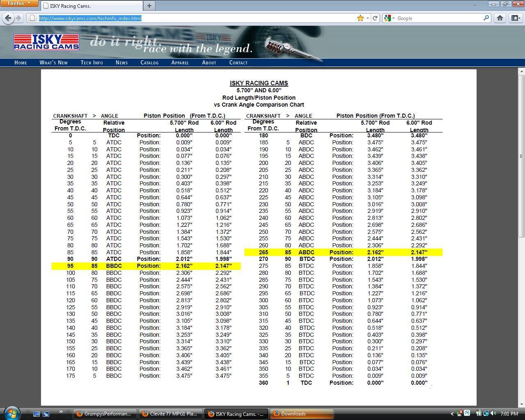Bookmark this page with the star
The image size is (525, 420).
pyautogui.click(x=360, y=18)
